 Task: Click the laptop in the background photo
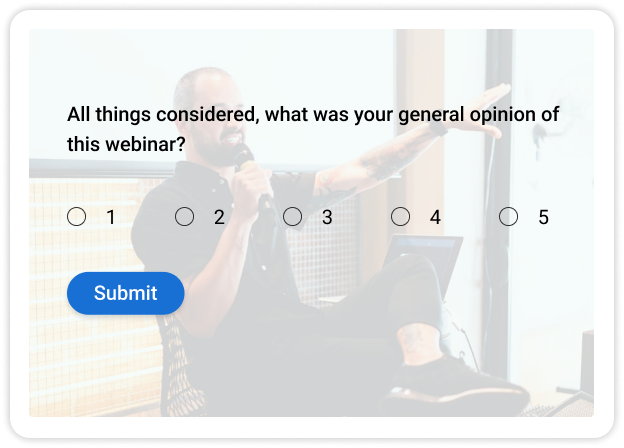425,253
